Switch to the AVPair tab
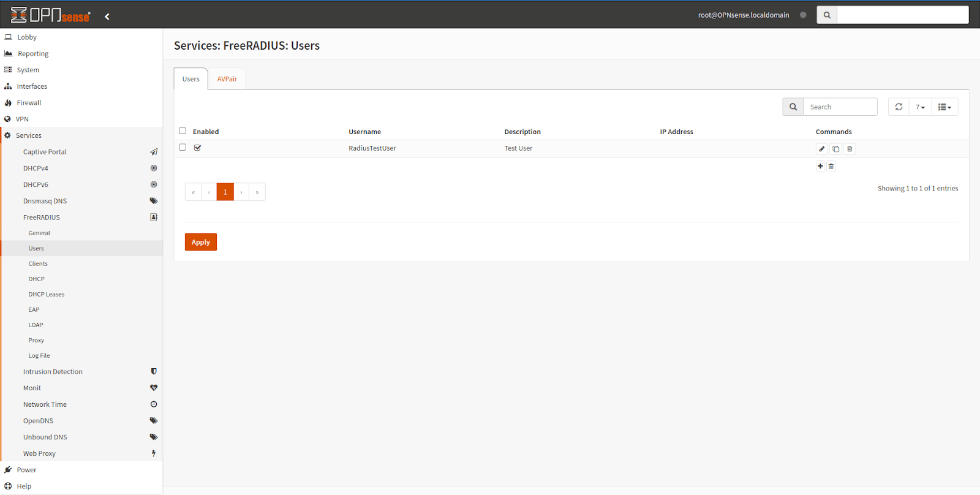This screenshot has width=980, height=495. pos(227,79)
